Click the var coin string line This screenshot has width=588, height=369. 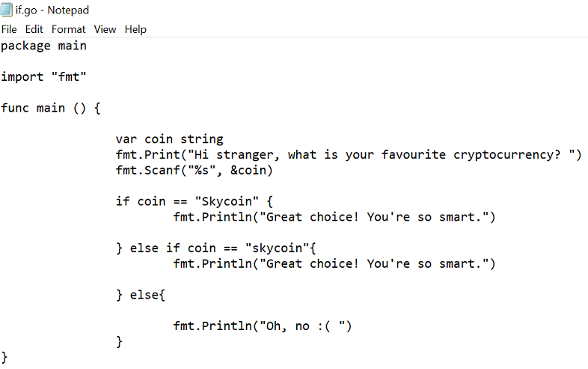pyautogui.click(x=170, y=139)
